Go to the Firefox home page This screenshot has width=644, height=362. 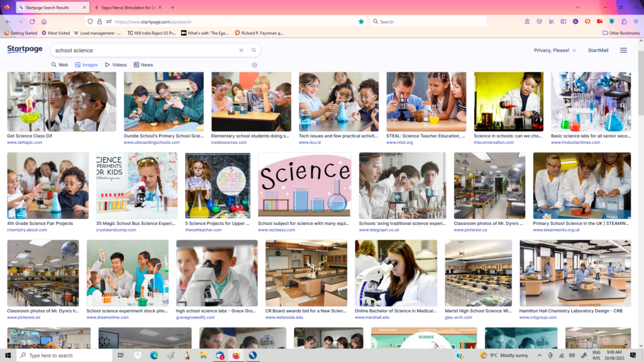(44, 21)
